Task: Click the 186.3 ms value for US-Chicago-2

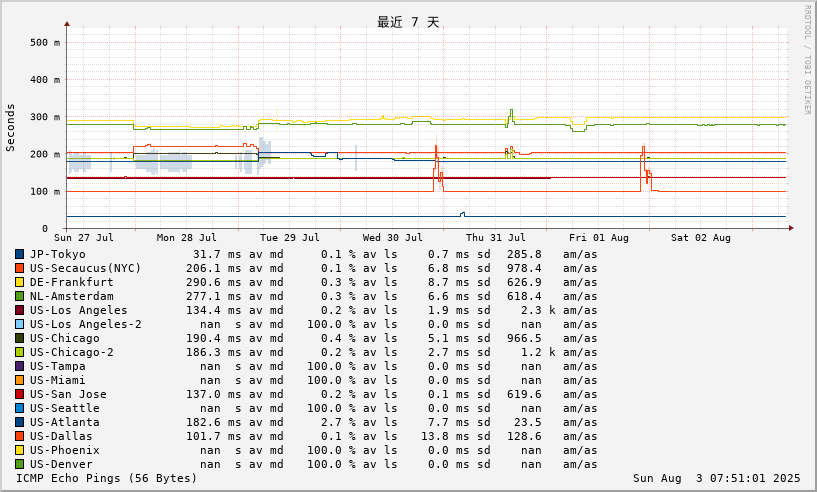Action: [x=214, y=352]
